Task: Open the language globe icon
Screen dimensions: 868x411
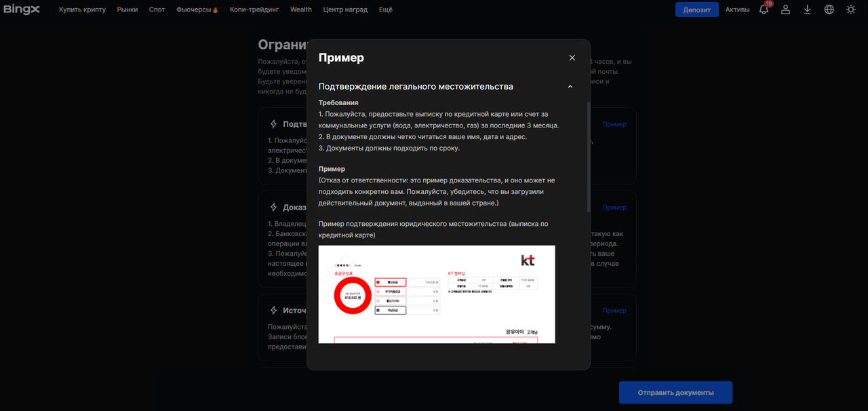Action: (x=829, y=9)
